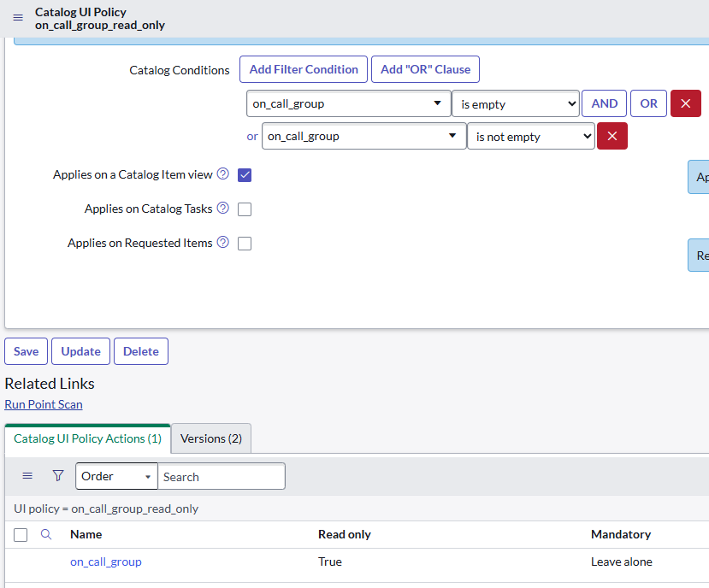Click the Save button
The image size is (709, 588).
(27, 351)
